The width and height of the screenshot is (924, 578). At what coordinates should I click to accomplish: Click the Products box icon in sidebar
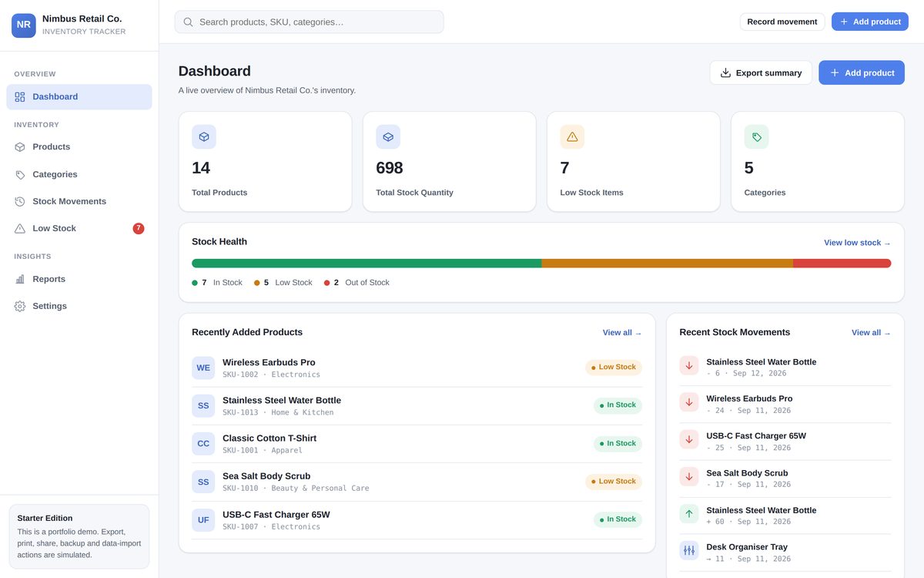pyautogui.click(x=20, y=147)
